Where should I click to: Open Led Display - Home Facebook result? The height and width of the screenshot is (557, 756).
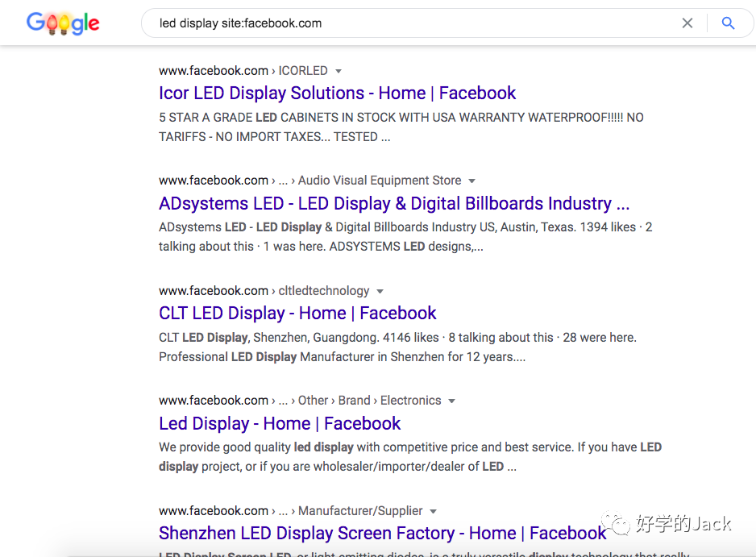coord(280,423)
